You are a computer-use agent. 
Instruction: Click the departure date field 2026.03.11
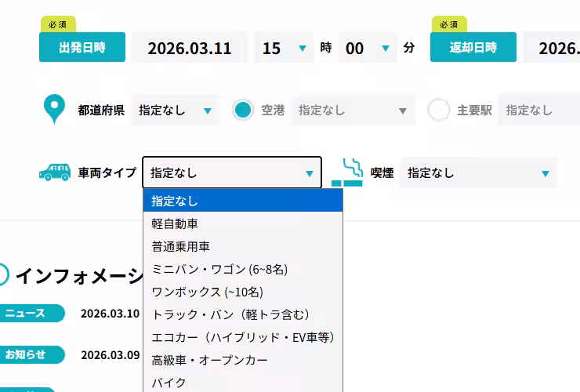tap(189, 48)
